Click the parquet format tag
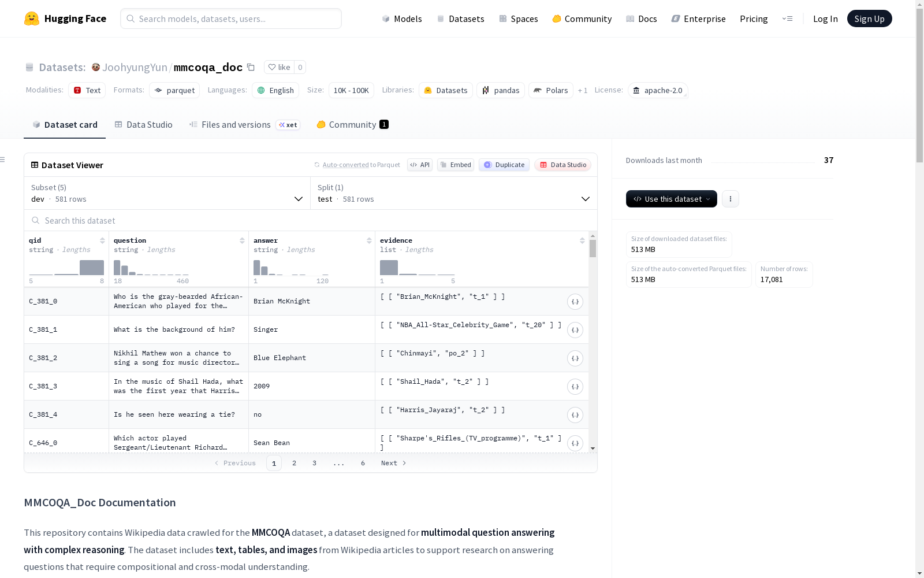The width and height of the screenshot is (924, 578). click(174, 90)
